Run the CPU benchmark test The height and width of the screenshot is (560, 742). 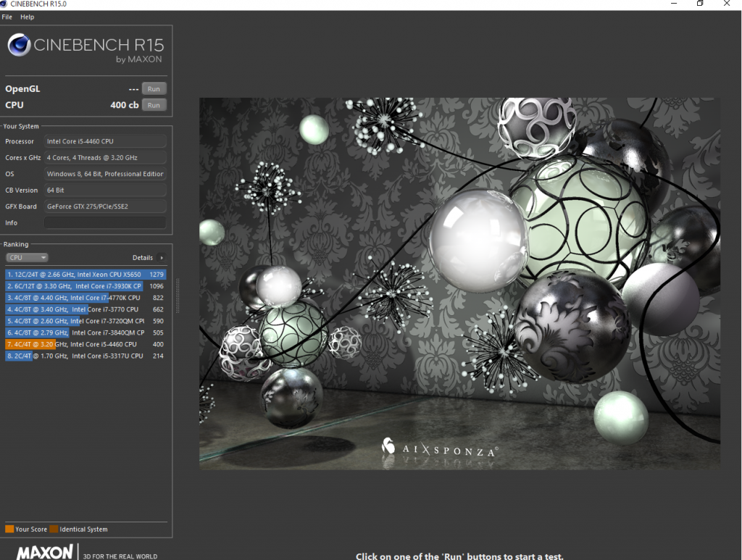point(154,104)
